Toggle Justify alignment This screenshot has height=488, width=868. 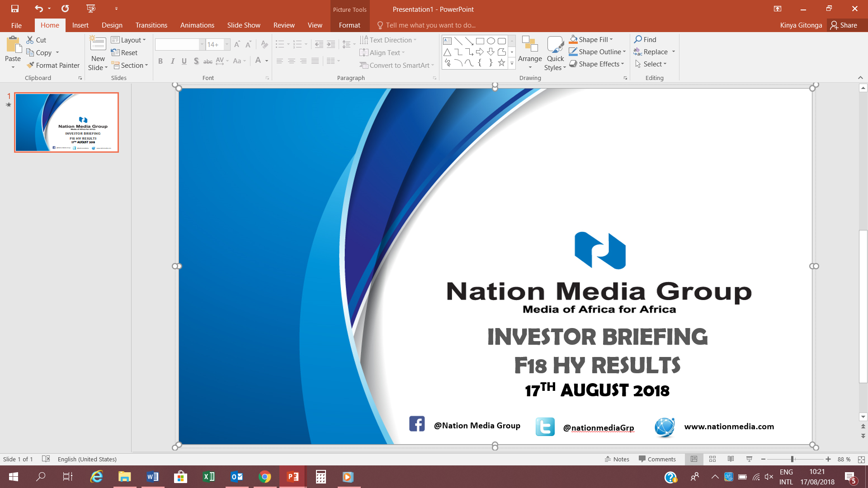pyautogui.click(x=315, y=61)
